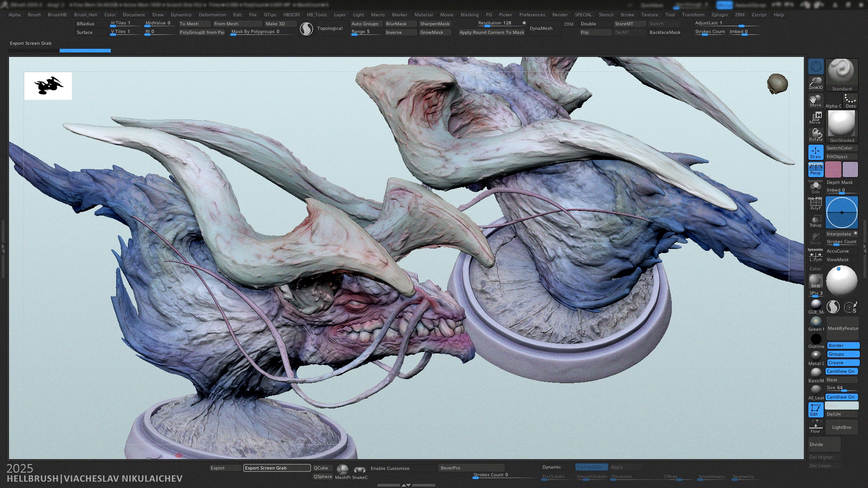Viewport: 868px width, 488px height.
Task: Click the Zoom3D icon
Action: point(816,83)
